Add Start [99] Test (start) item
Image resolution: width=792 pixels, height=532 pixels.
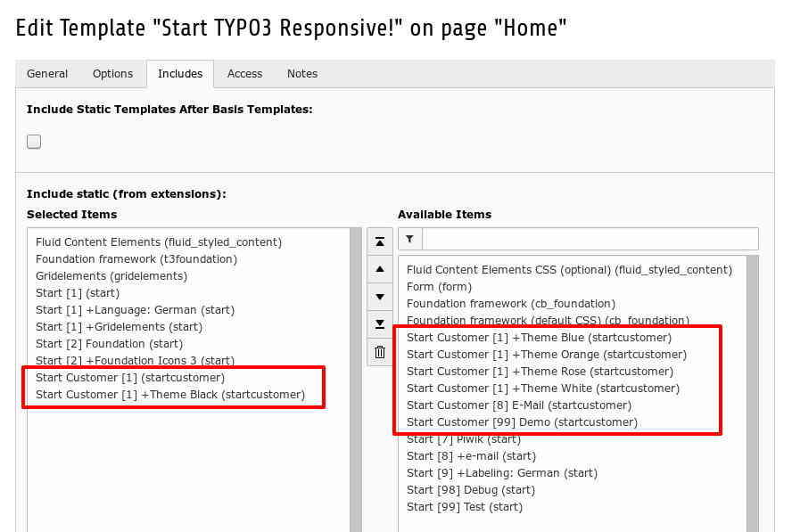[x=464, y=507]
